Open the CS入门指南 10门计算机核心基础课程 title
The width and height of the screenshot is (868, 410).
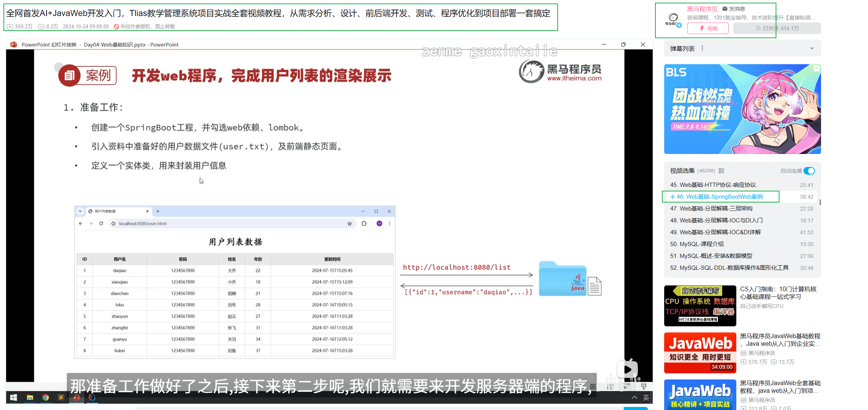[x=778, y=293]
